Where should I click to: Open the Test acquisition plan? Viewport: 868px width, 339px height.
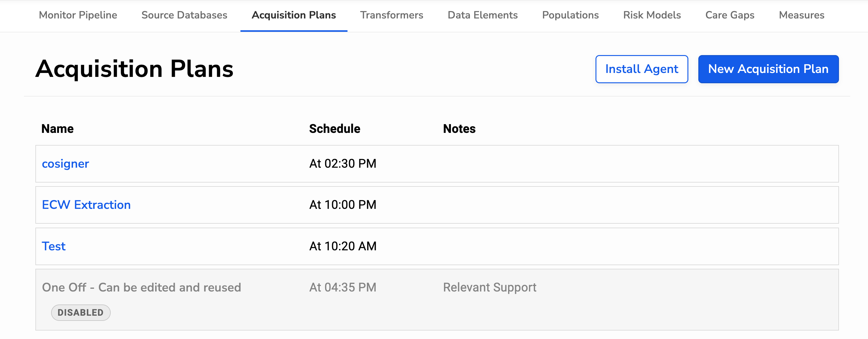54,246
